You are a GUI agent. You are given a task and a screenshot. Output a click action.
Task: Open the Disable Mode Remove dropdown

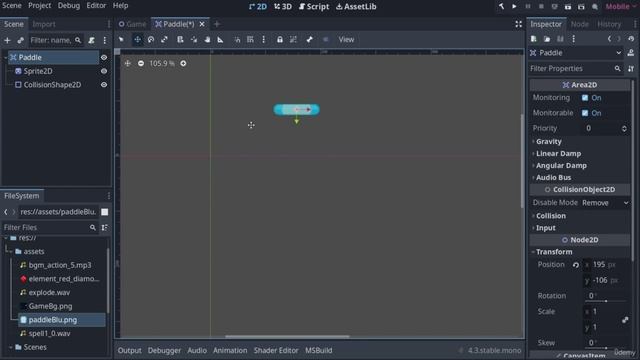605,203
